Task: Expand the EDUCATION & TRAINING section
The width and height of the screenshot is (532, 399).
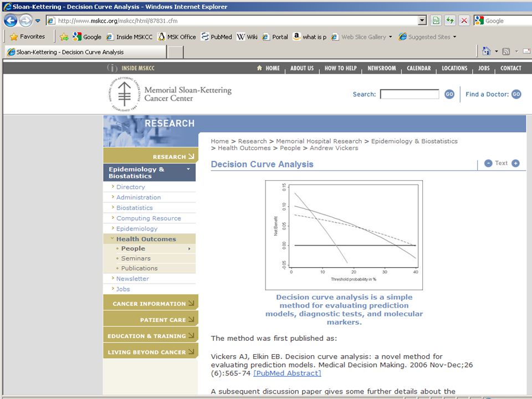Action: 151,336
